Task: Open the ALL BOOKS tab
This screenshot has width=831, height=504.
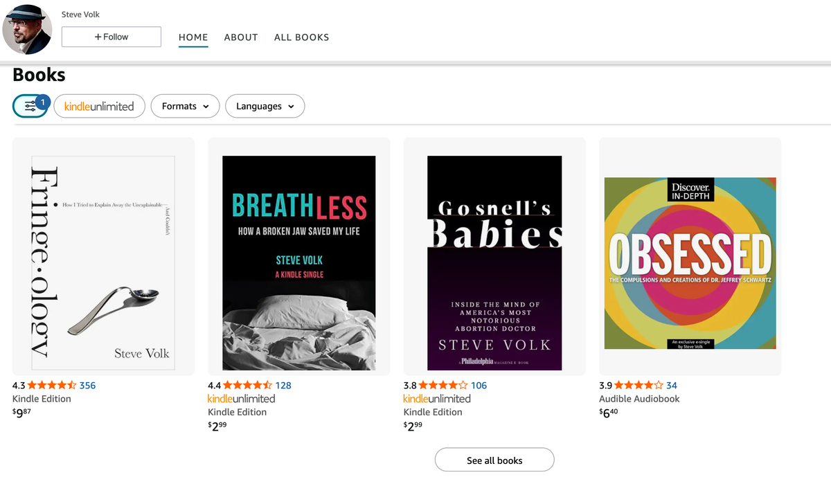Action: click(x=301, y=37)
